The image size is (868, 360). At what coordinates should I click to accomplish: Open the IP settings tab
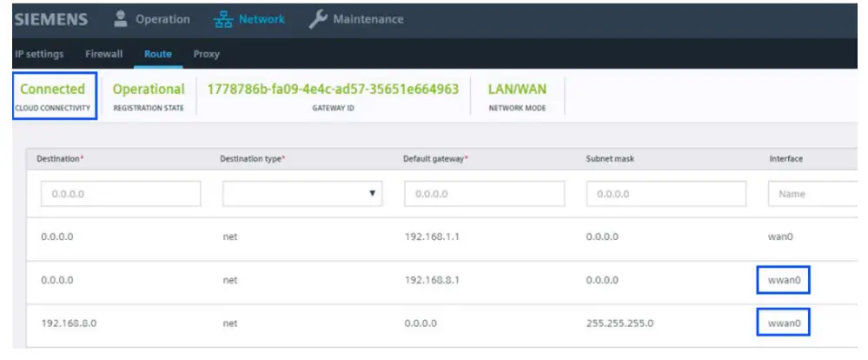coord(38,54)
